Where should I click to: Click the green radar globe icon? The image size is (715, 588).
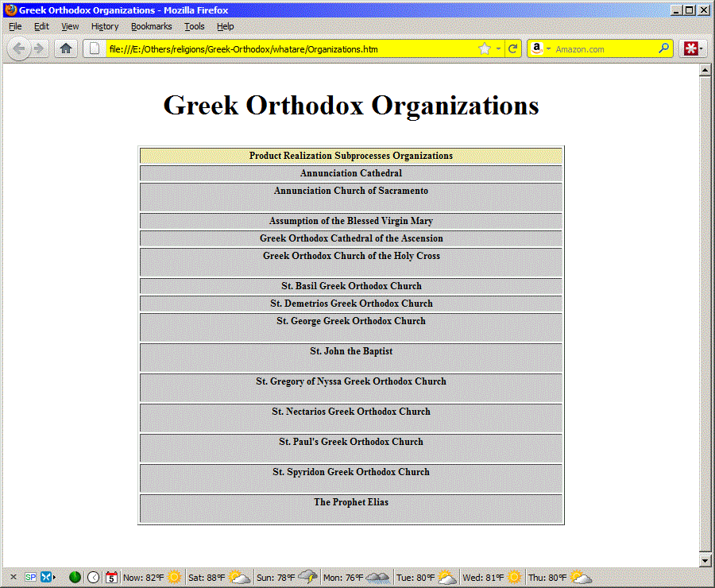[x=75, y=577]
